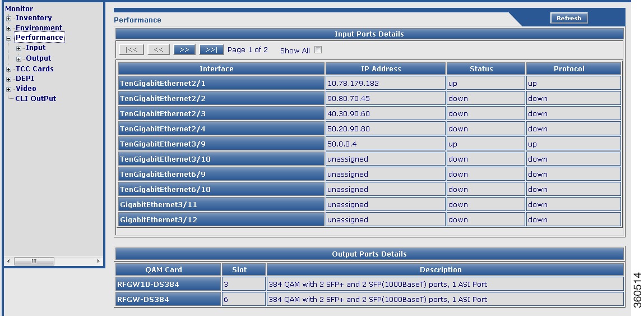Expand the Output subtree node
644x316 pixels.
point(18,59)
